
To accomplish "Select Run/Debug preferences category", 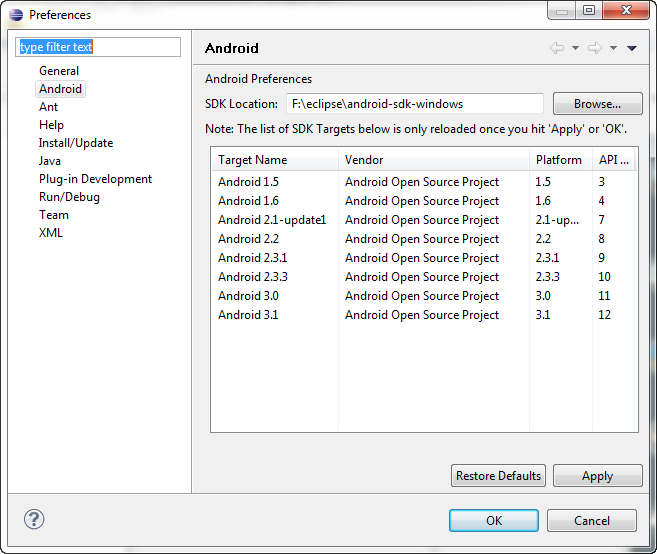I will [x=70, y=197].
